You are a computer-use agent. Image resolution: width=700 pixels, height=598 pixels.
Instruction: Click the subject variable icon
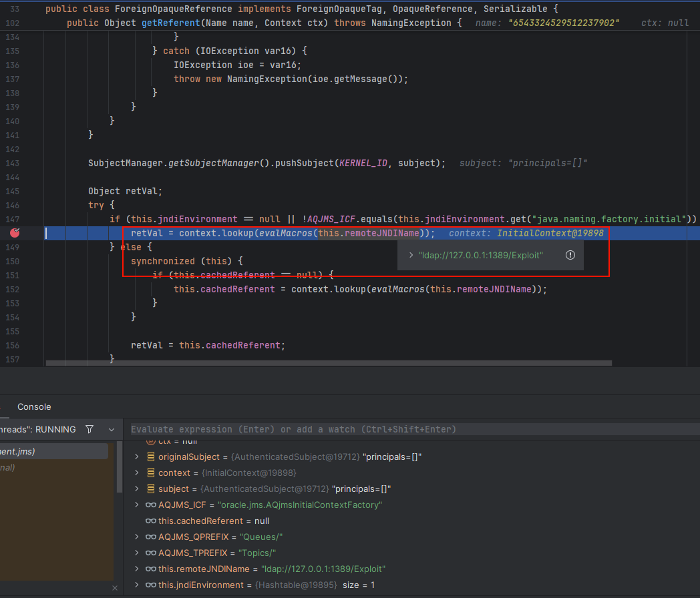pos(151,489)
